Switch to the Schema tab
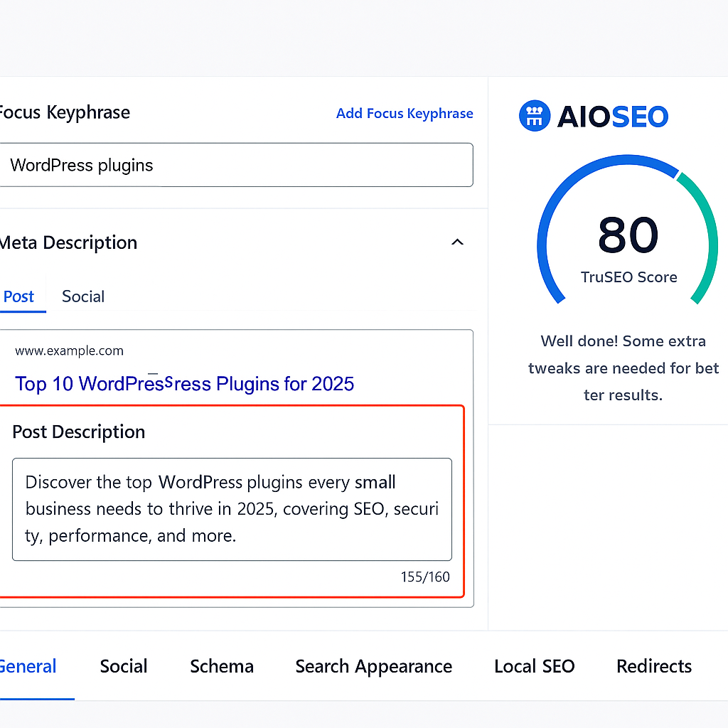 pos(222,666)
